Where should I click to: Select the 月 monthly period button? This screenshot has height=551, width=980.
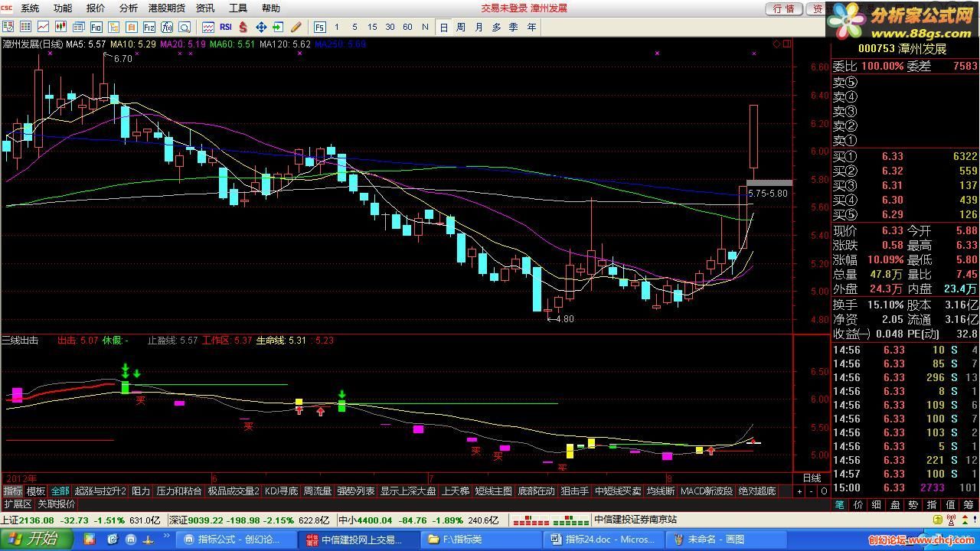(479, 27)
